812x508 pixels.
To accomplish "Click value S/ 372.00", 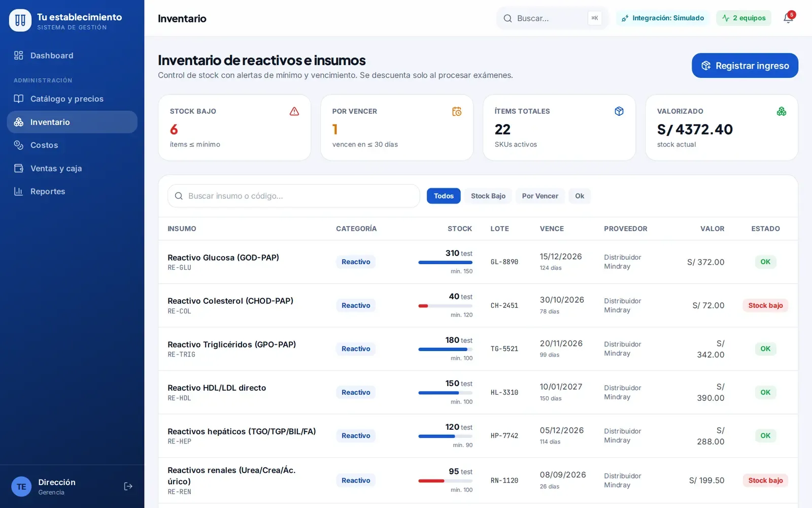I will (x=706, y=262).
